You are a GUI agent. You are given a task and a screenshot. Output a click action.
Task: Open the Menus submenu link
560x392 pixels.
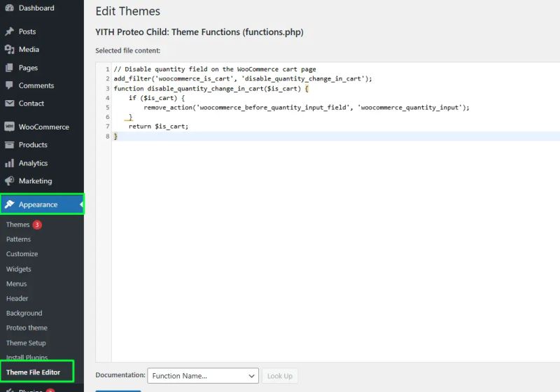click(x=16, y=283)
